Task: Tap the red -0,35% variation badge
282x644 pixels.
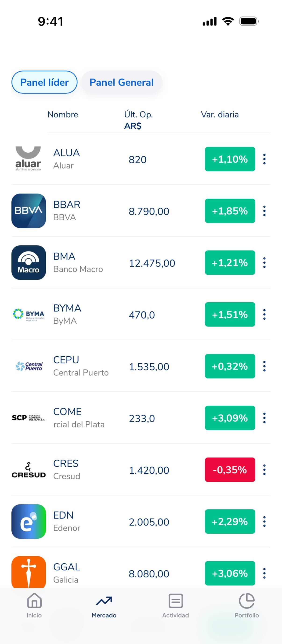Action: pyautogui.click(x=230, y=469)
